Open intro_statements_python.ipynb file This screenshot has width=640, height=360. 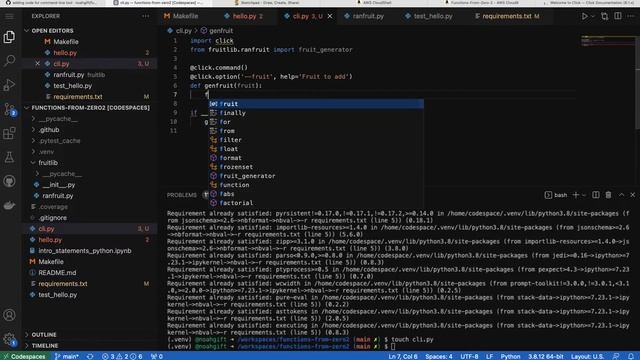[x=84, y=251]
